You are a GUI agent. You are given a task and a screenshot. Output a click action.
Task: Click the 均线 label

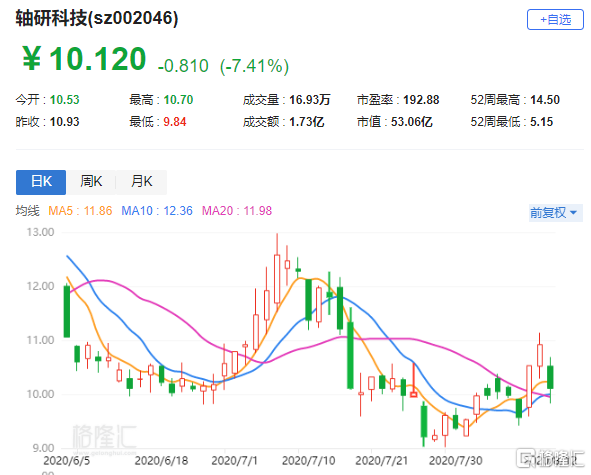[x=28, y=211]
